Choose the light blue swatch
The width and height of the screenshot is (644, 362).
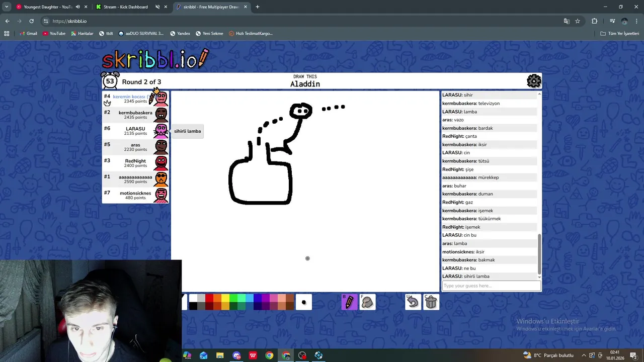pos(250,298)
